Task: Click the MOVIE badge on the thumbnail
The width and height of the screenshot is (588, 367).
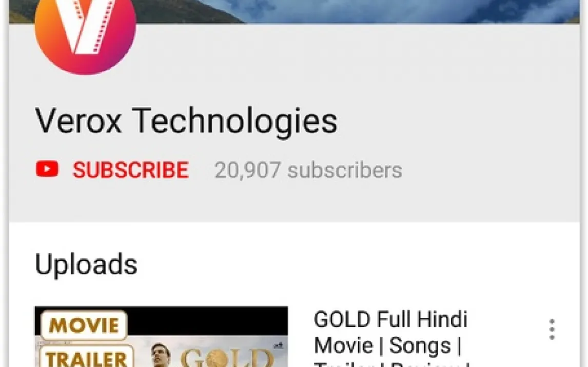Action: click(x=84, y=324)
